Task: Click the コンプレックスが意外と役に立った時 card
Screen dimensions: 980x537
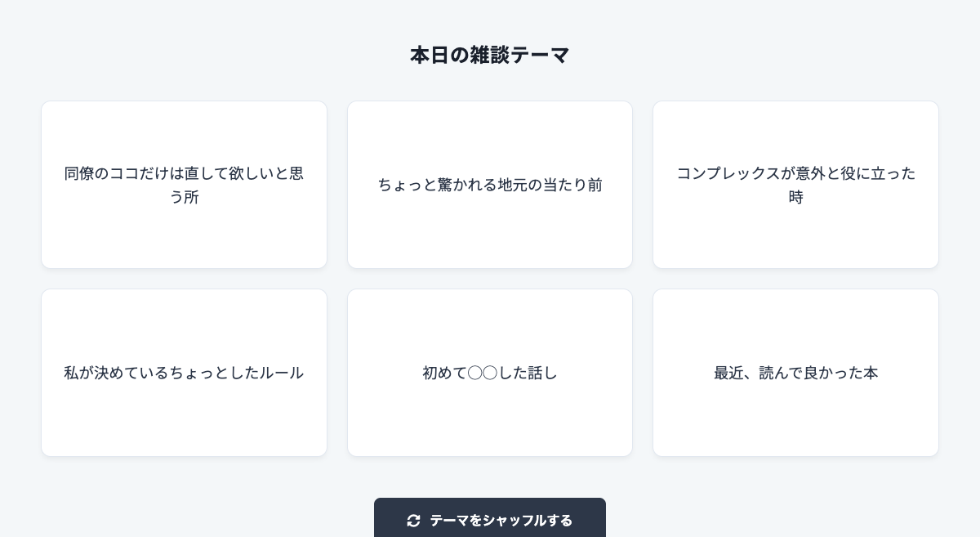Action: click(795, 185)
